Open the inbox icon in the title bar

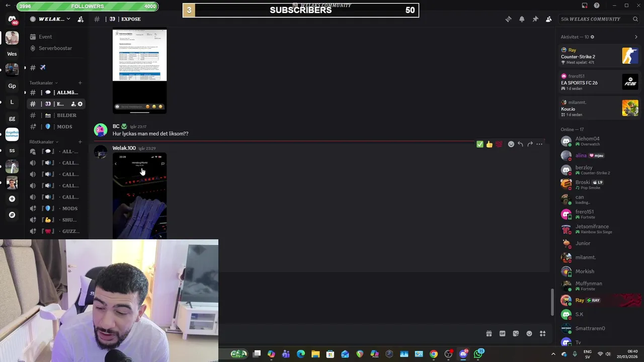pyautogui.click(x=585, y=6)
